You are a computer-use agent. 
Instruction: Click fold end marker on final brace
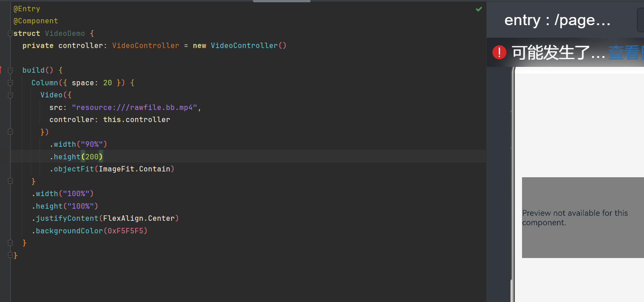click(10, 255)
